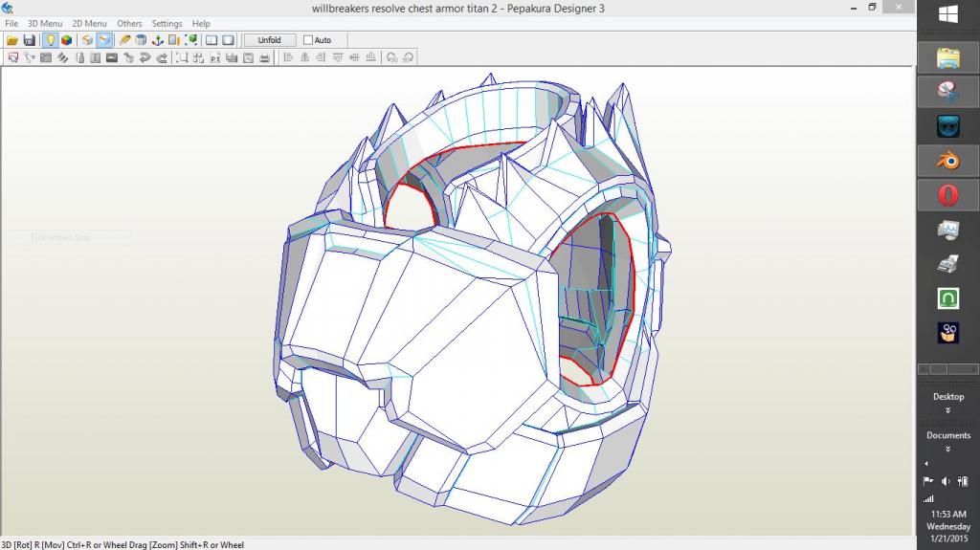Enable the Auto checkbox
Screen dimensions: 980x550
(x=308, y=40)
